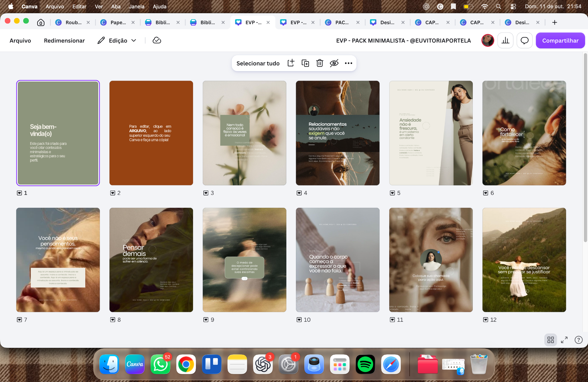
Task: Open a new browser tab with plus
Action: click(555, 22)
